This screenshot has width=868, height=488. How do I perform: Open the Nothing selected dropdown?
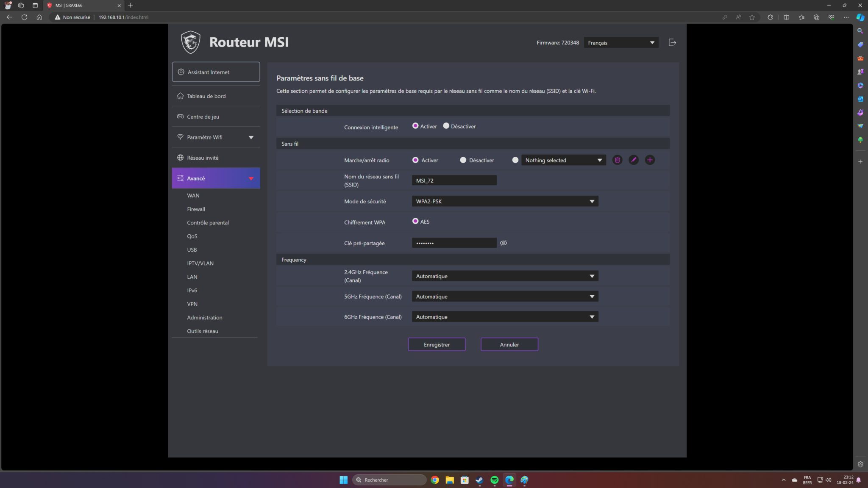(563, 160)
